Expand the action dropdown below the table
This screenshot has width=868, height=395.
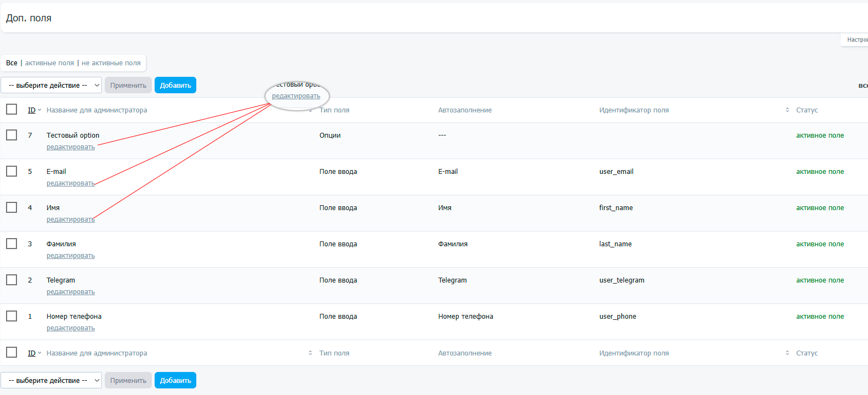click(51, 380)
